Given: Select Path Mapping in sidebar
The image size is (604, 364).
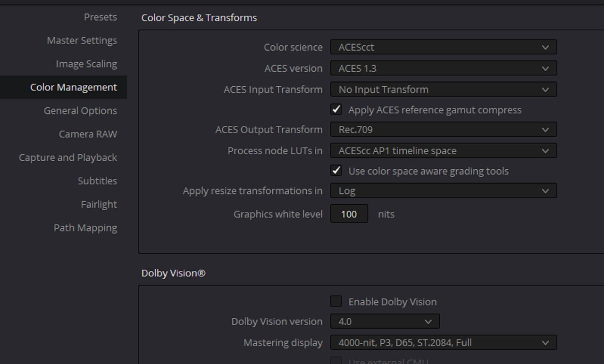Looking at the screenshot, I should coord(85,228).
